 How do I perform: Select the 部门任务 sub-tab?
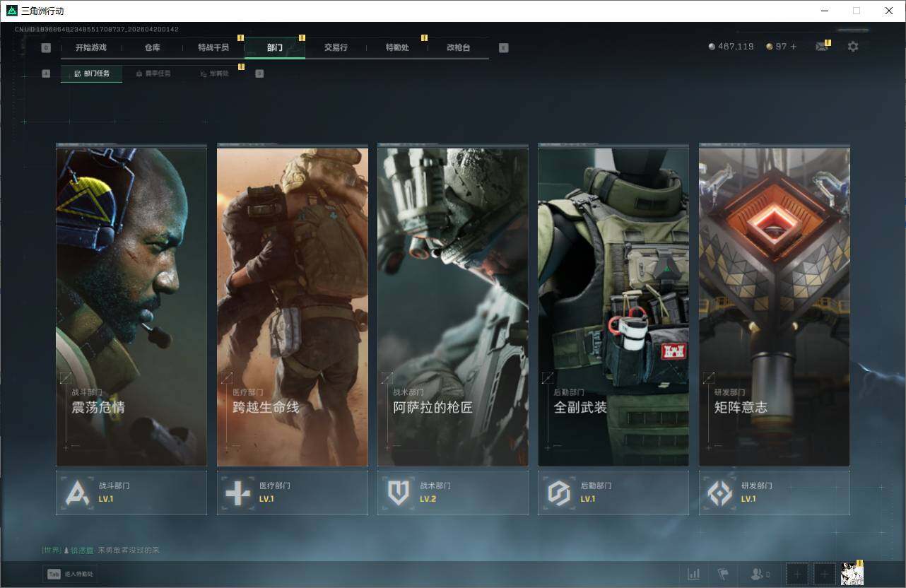(x=92, y=73)
